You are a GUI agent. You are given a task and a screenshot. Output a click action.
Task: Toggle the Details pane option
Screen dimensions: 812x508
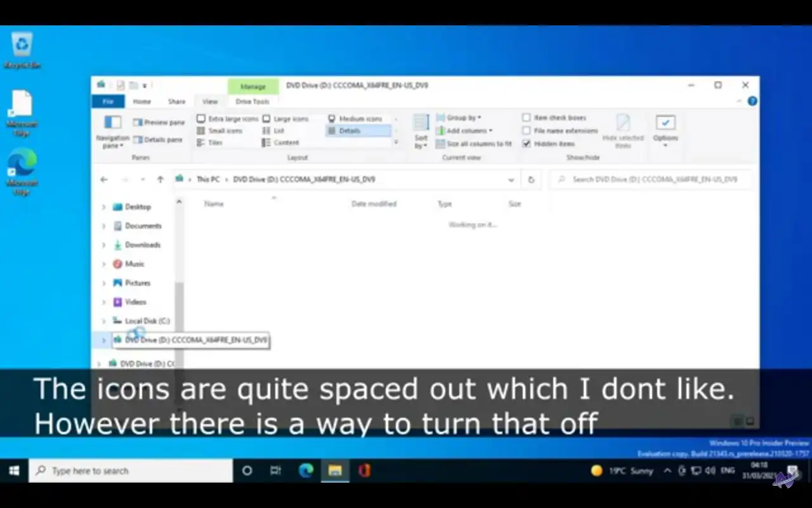157,140
